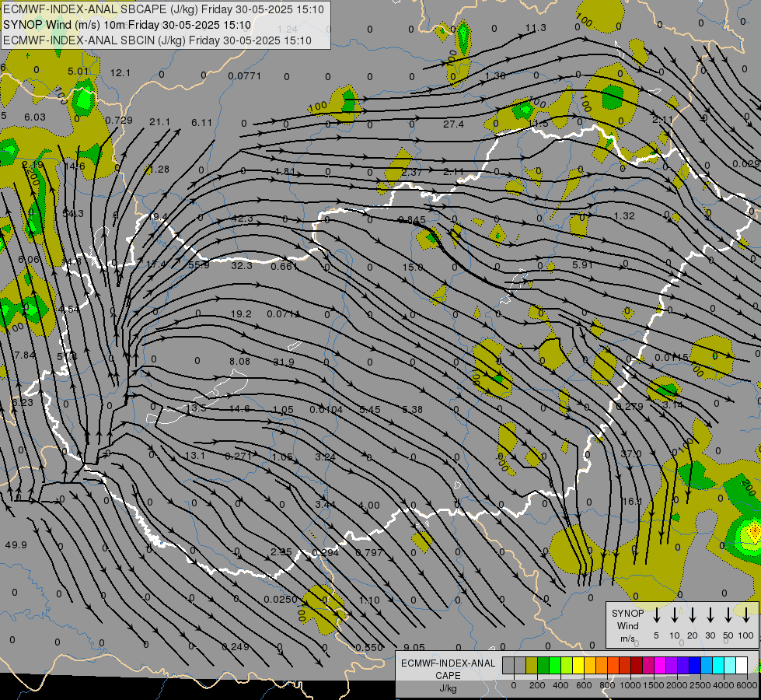
Task: Click the 0.0771 value on the map
Action: [245, 75]
